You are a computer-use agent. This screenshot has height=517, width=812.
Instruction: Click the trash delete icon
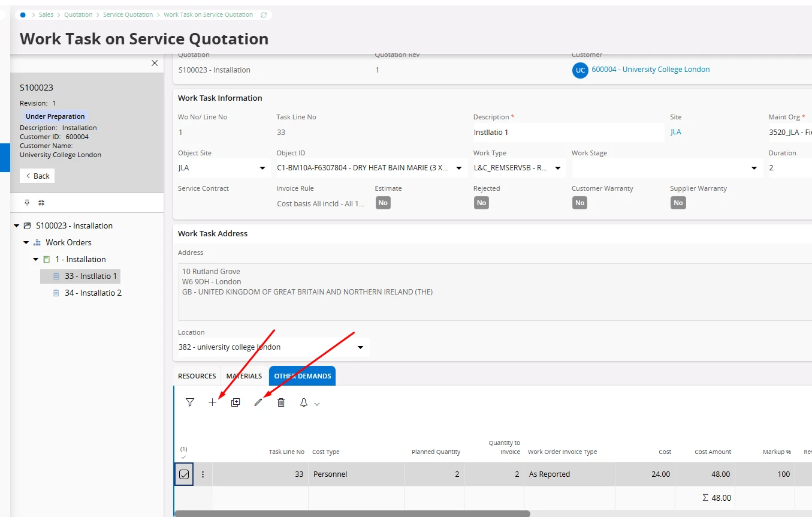point(281,402)
